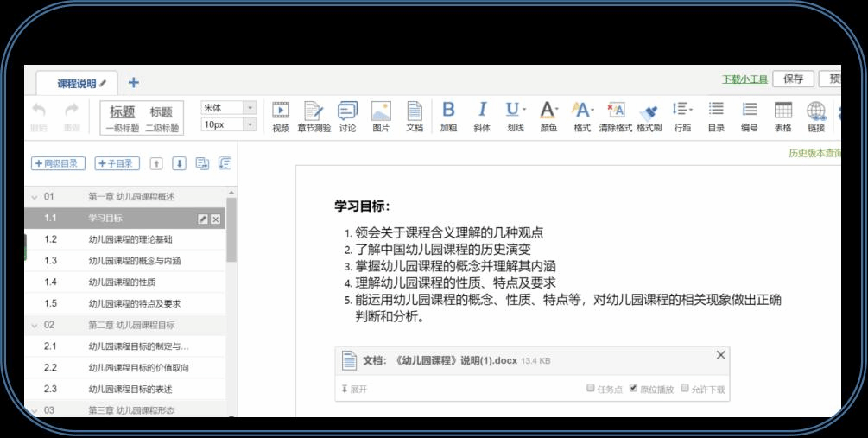
Task: Insert an image using 图片 icon
Action: (x=381, y=115)
